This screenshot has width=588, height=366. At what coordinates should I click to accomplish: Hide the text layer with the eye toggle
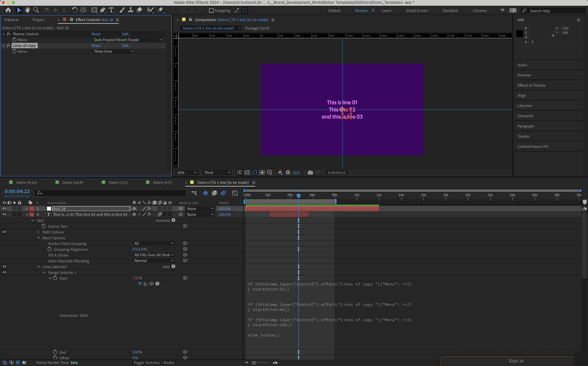[x=4, y=214]
